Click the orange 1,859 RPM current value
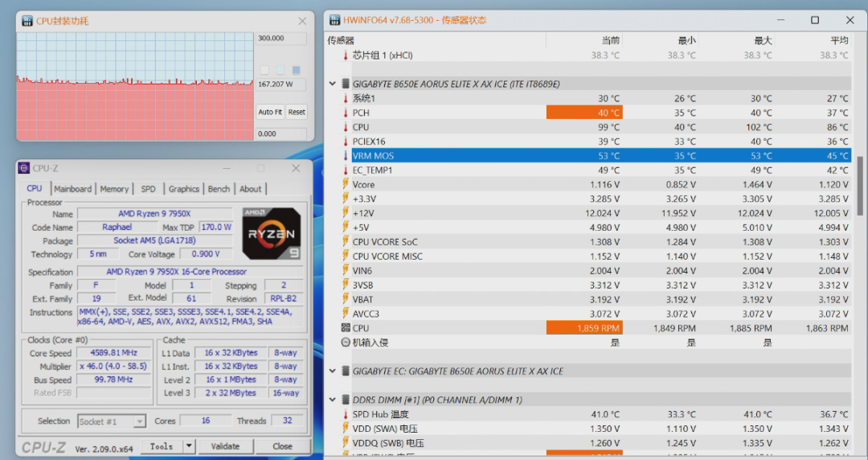Screen dimensions: 868x460 [584, 328]
